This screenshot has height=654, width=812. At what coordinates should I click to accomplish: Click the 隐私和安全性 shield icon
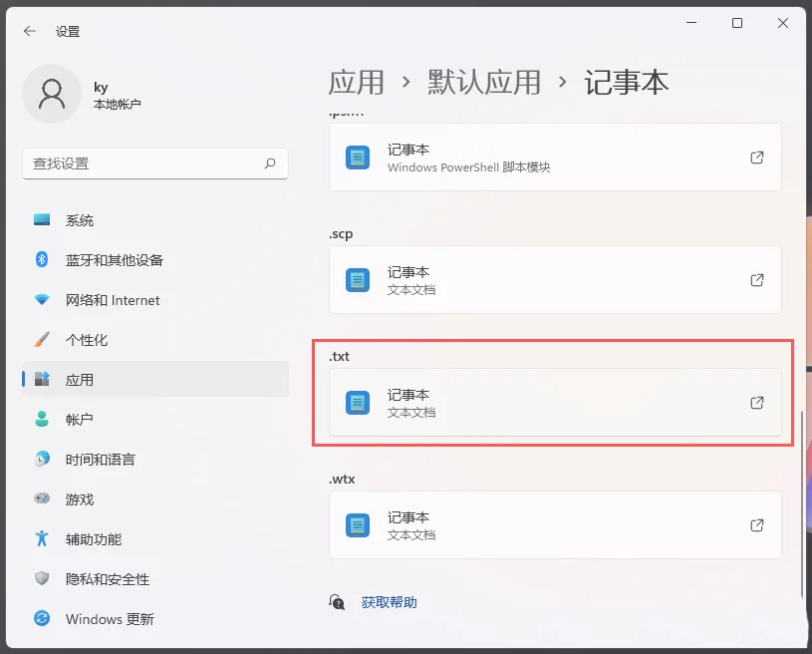(x=42, y=578)
